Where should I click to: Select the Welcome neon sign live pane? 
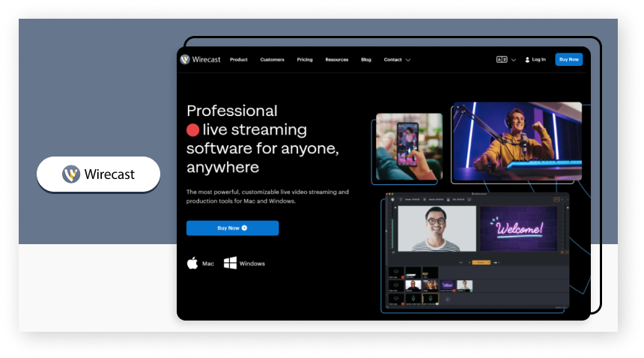(x=519, y=228)
